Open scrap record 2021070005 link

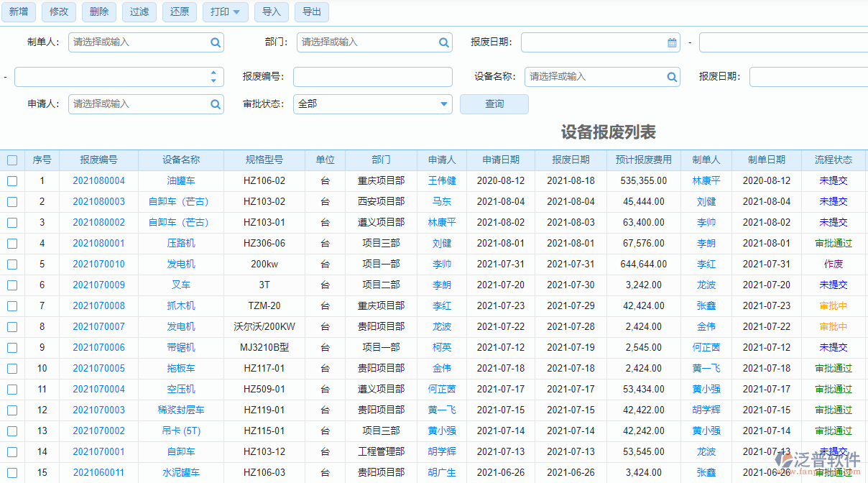point(99,368)
